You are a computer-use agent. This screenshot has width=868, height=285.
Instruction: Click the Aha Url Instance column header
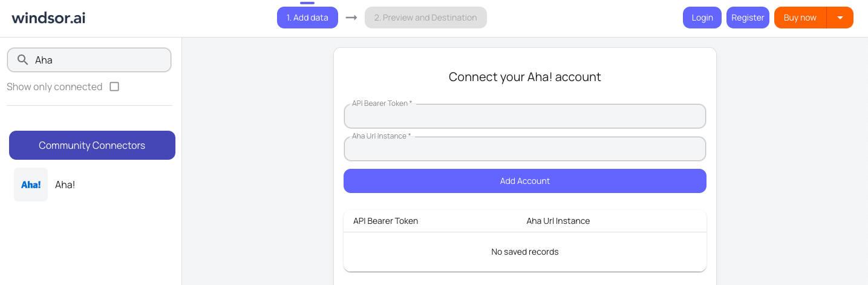click(558, 221)
